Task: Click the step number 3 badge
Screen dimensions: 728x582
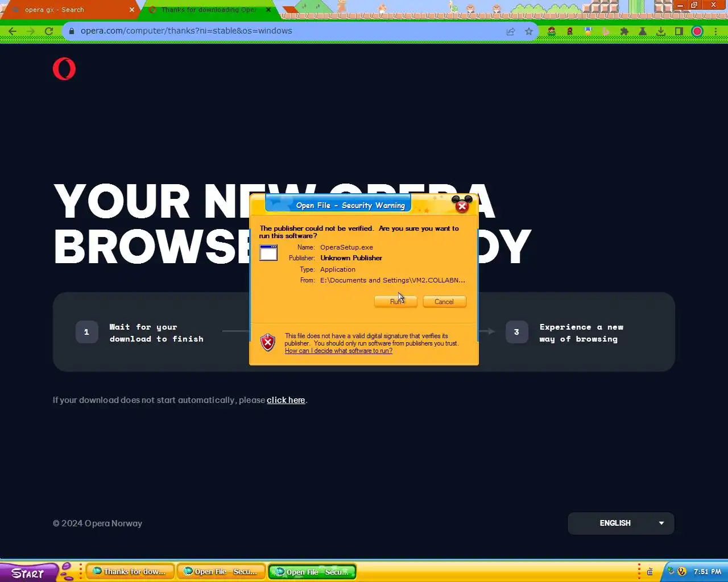Action: [516, 332]
